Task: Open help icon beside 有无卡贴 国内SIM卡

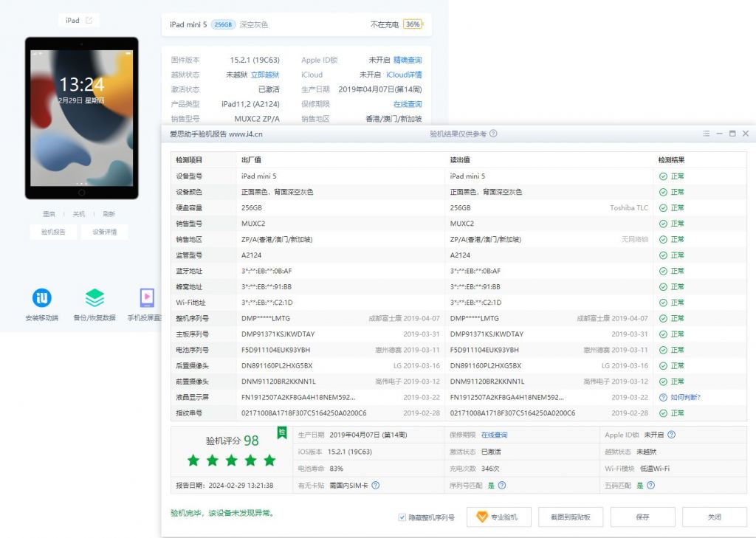Action: click(x=375, y=486)
